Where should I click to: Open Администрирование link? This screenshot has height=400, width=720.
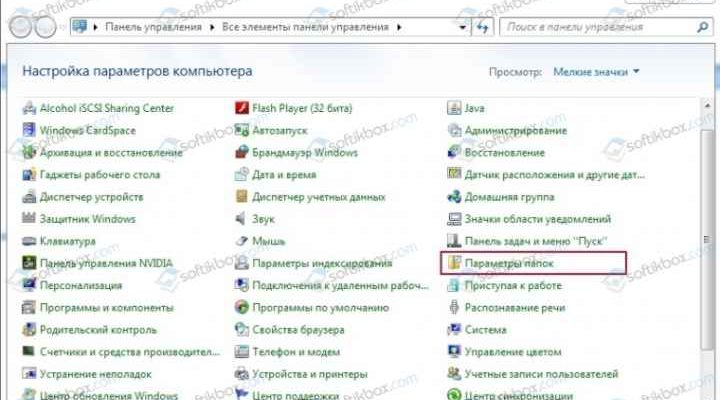(x=516, y=131)
